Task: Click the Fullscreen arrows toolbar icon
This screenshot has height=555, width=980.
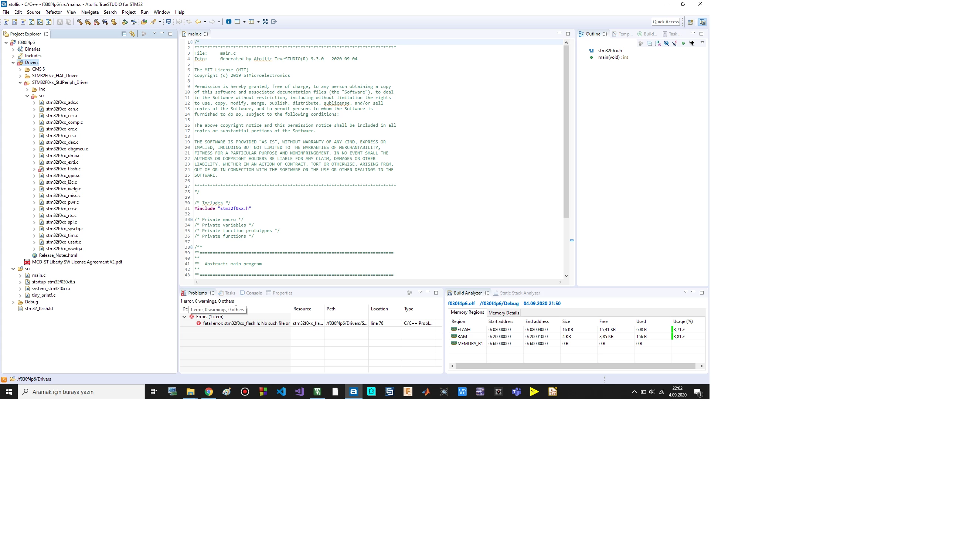Action: click(265, 22)
